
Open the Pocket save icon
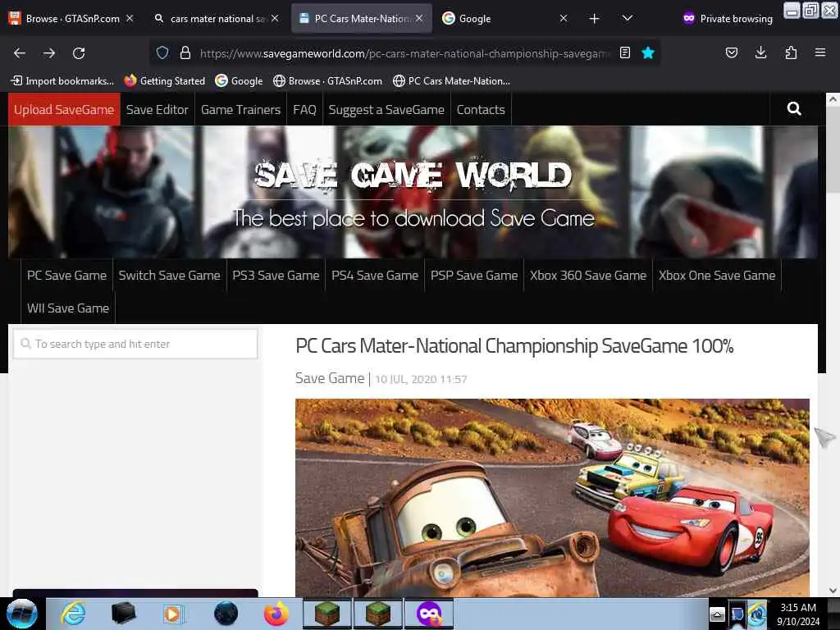click(731, 52)
